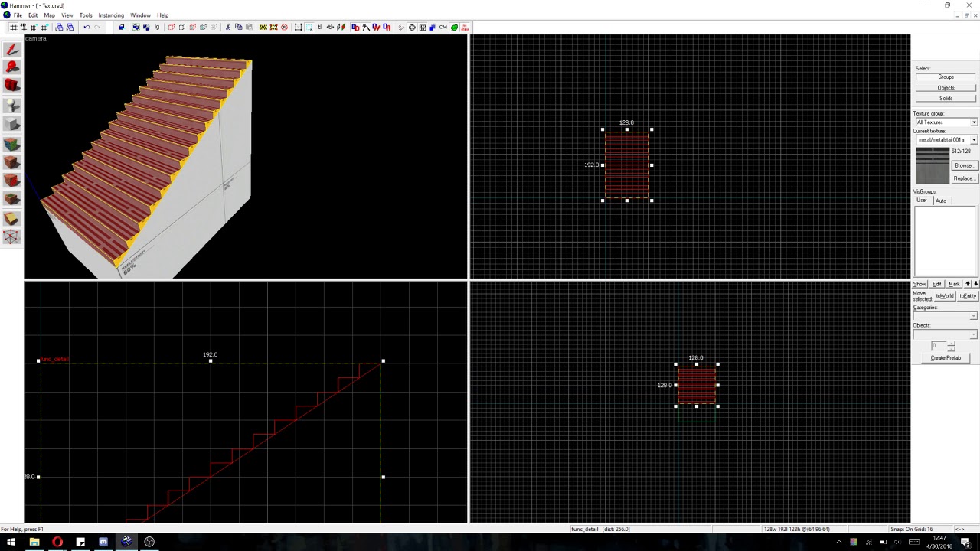Open the Windows Start menu
980x551 pixels.
point(11,542)
